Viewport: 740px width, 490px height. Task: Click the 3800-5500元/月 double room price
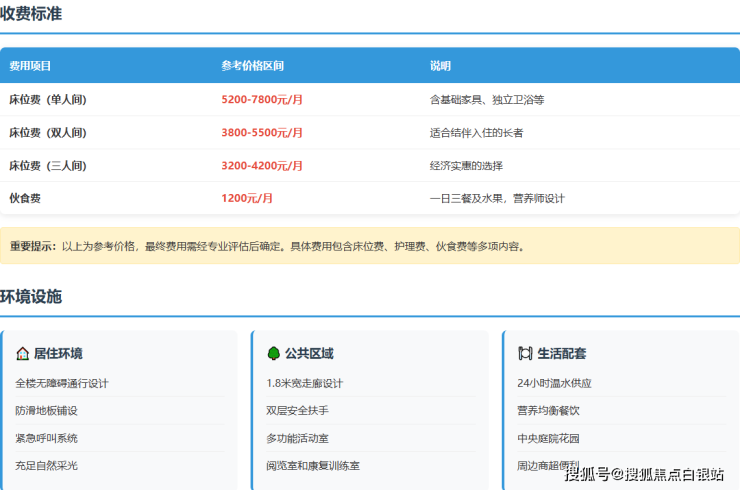click(x=262, y=133)
